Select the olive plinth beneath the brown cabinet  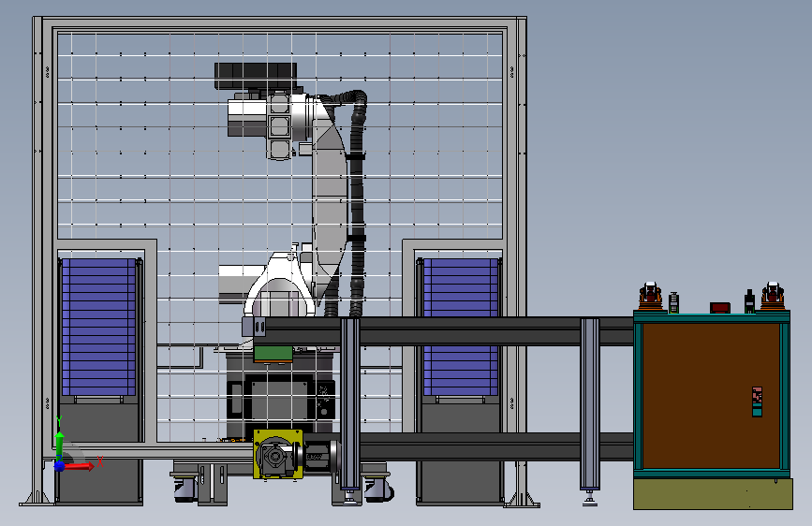[713, 494]
